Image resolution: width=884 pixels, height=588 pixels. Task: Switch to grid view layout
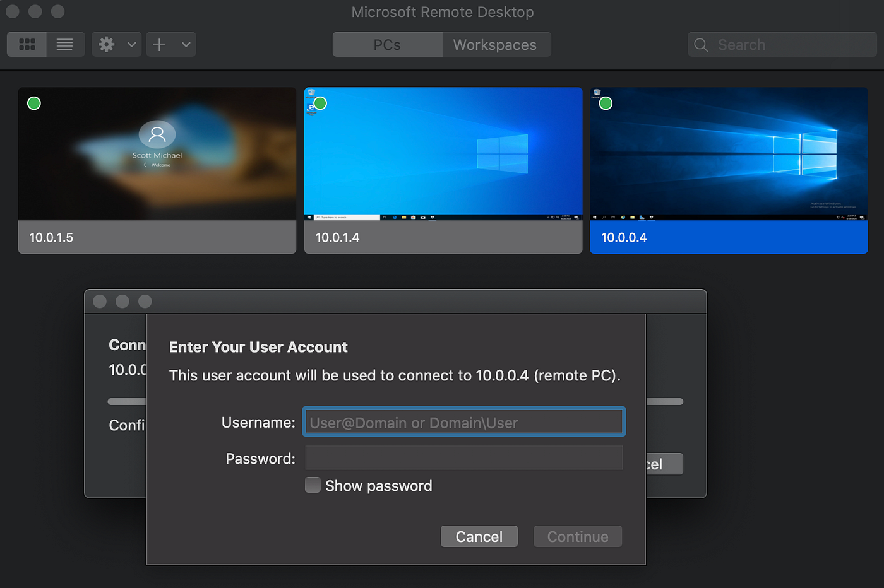(x=27, y=45)
